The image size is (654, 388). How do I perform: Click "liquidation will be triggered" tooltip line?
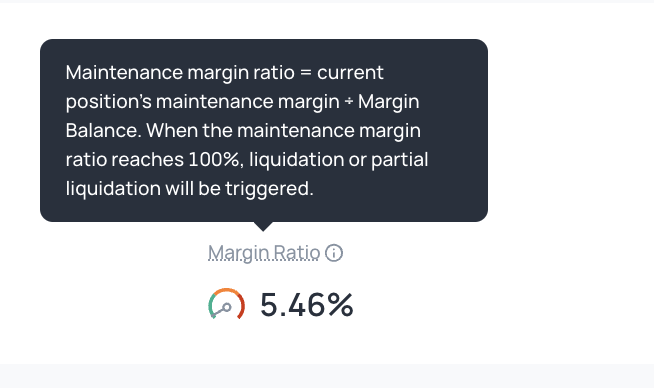pyautogui.click(x=189, y=189)
